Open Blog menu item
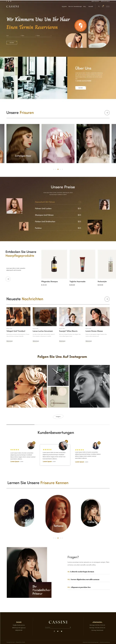116x644 pixels. (x=84, y=7)
